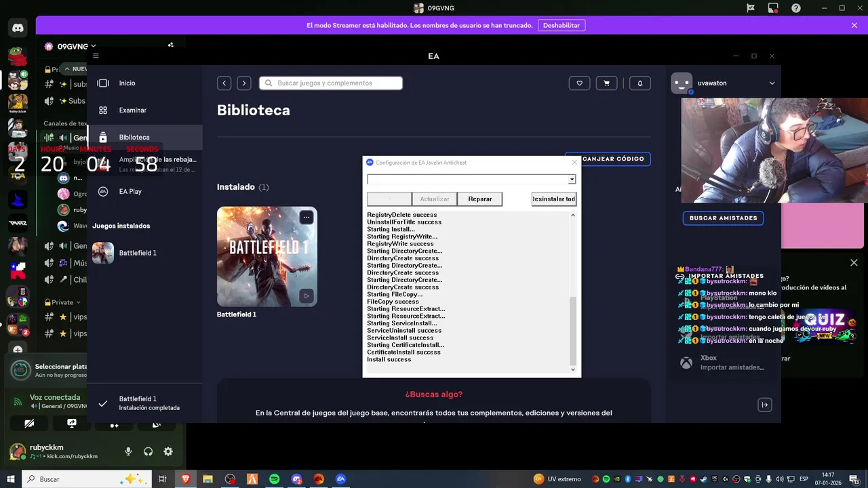The image size is (868, 488).
Task: Open OBS Studio from the taskbar
Action: point(231,479)
